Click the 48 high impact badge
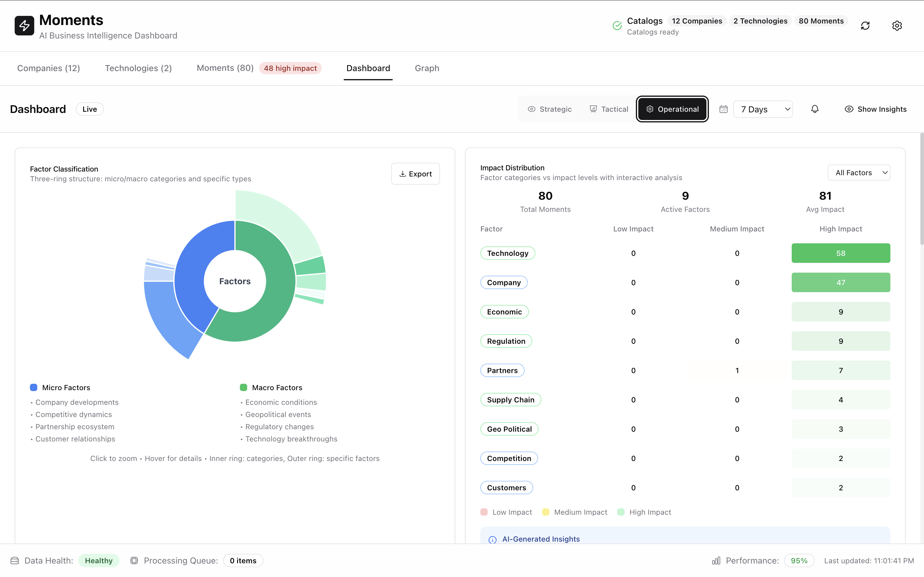The width and height of the screenshot is (924, 577). pyautogui.click(x=290, y=68)
